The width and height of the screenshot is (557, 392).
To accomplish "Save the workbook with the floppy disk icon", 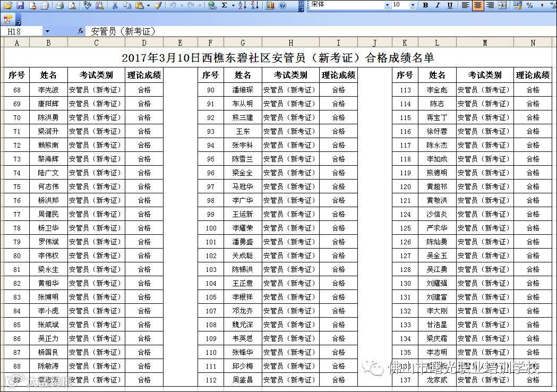I will click(x=20, y=5).
